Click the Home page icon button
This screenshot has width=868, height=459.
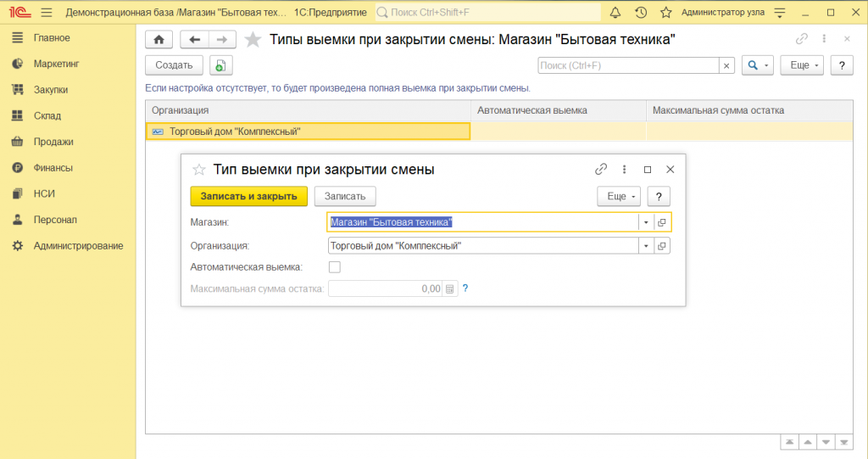(x=159, y=40)
